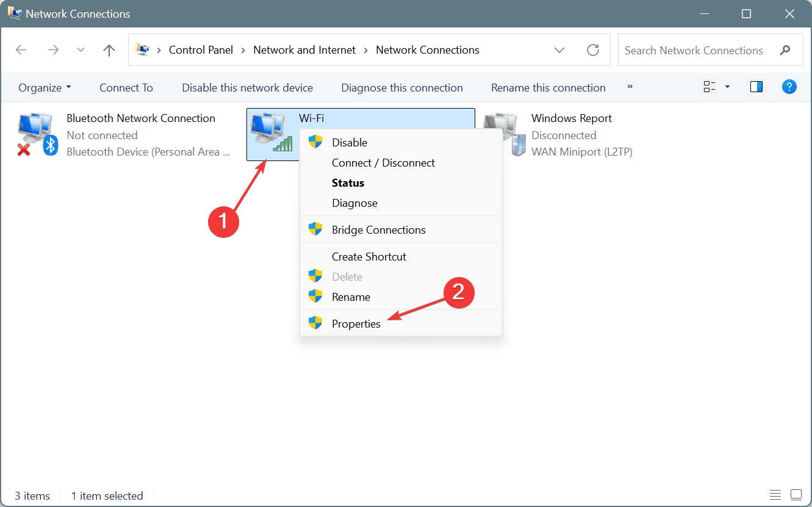
Task: Click '1 item selected' status text
Action: tap(107, 495)
